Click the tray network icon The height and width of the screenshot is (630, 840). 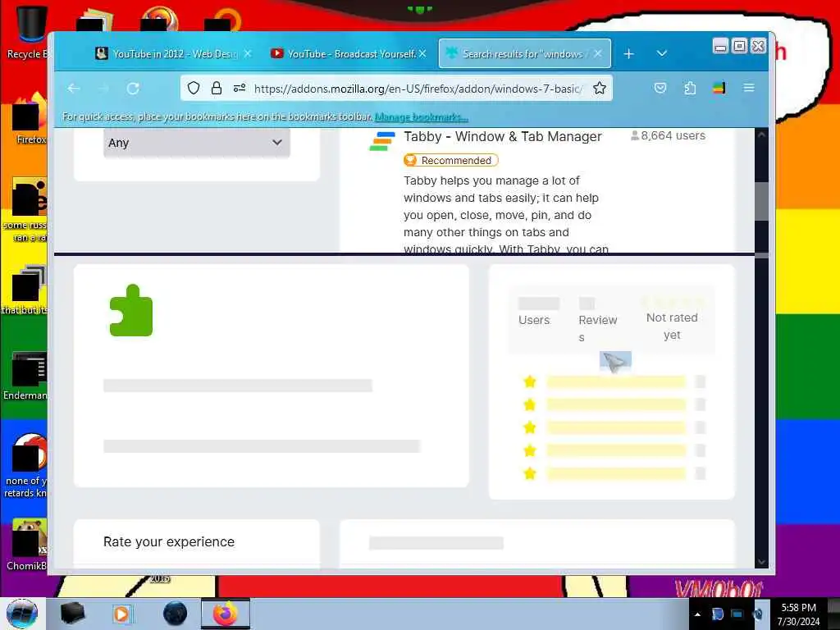click(737, 614)
